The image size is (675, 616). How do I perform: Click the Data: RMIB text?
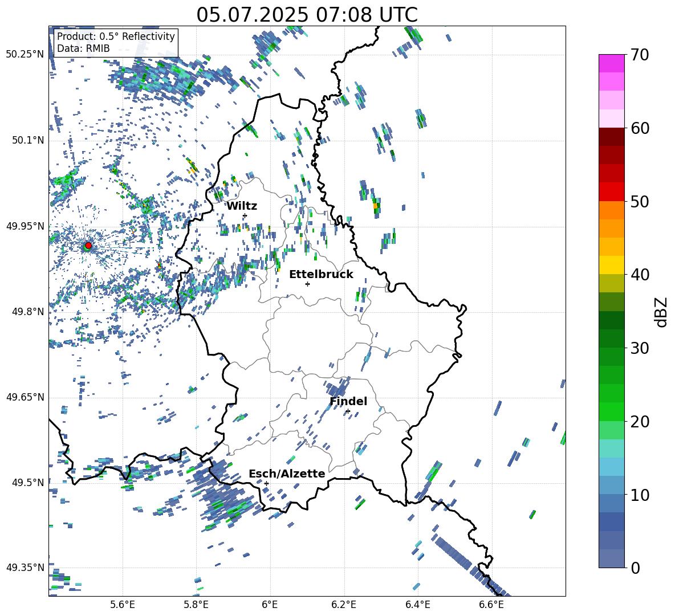pos(83,48)
